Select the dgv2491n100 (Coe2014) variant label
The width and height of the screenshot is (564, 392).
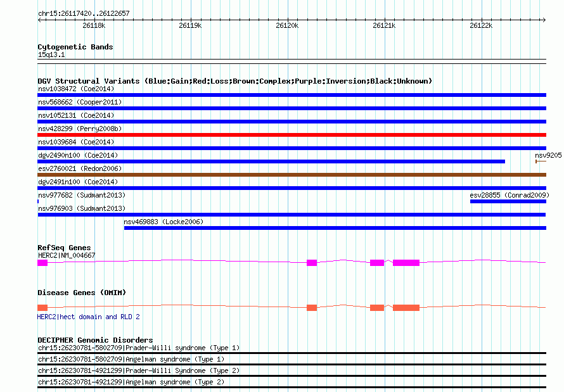(78, 182)
